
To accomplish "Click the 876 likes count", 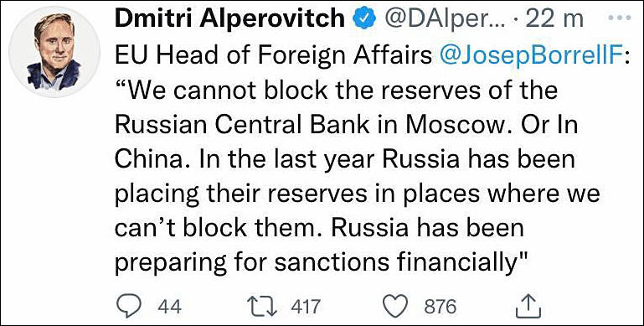I will click(440, 307).
